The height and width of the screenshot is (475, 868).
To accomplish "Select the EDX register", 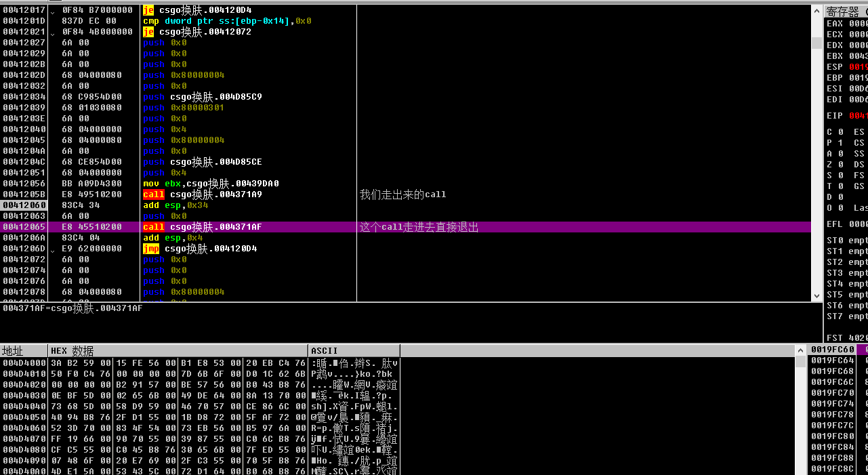I will [x=847, y=45].
